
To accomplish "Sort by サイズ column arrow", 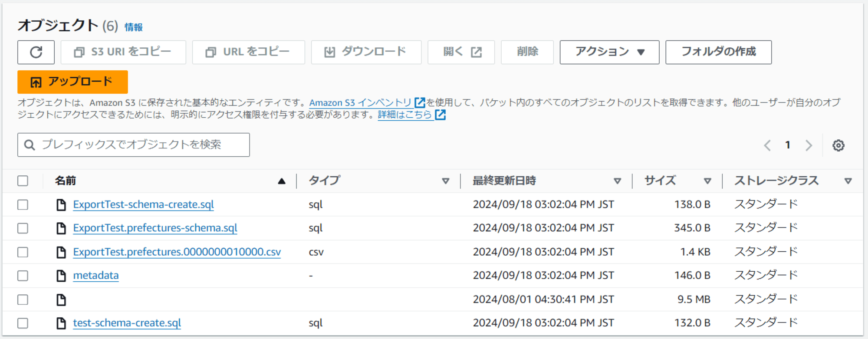I will coord(707,181).
